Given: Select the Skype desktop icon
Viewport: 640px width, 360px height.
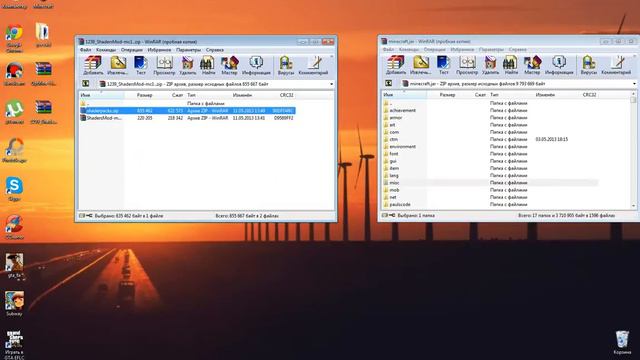Looking at the screenshot, I should click(x=14, y=189).
